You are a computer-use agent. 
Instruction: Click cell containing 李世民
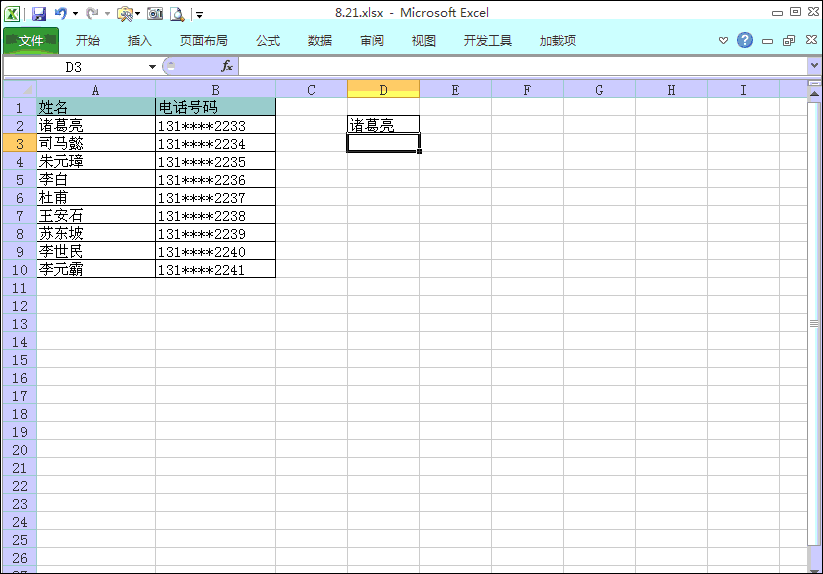[x=96, y=251]
